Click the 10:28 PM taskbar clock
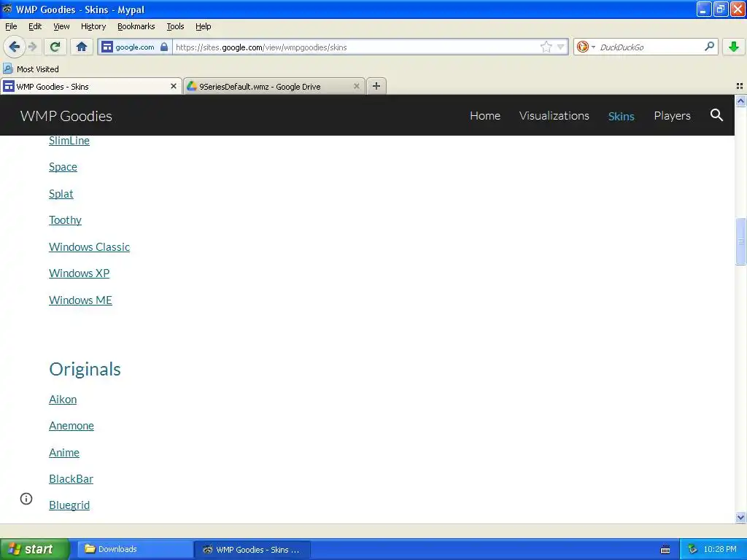This screenshot has height=560, width=747. point(720,549)
